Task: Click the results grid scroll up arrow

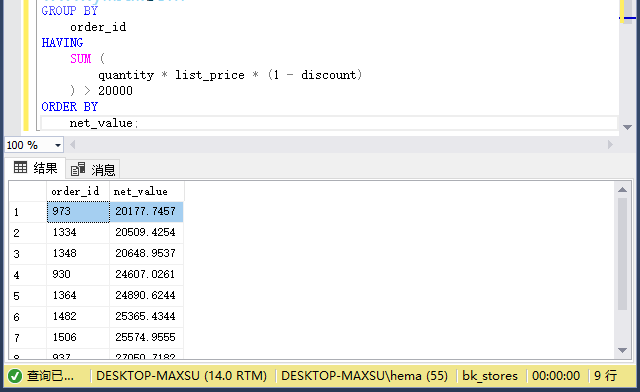Action: point(622,189)
